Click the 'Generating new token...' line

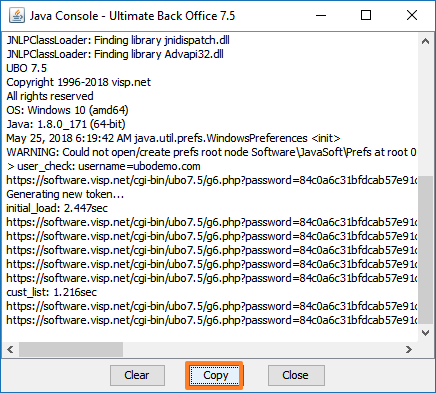point(65,194)
